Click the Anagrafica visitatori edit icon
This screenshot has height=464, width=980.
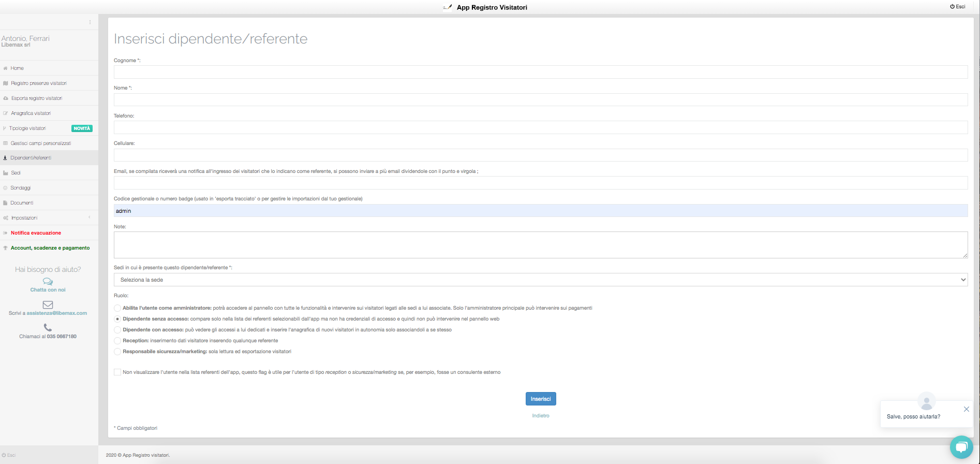pos(6,113)
